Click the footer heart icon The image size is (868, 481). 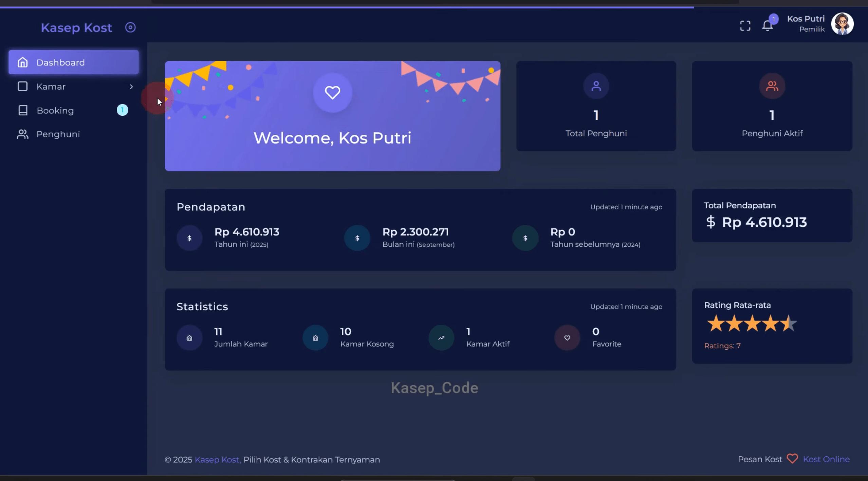click(x=792, y=459)
